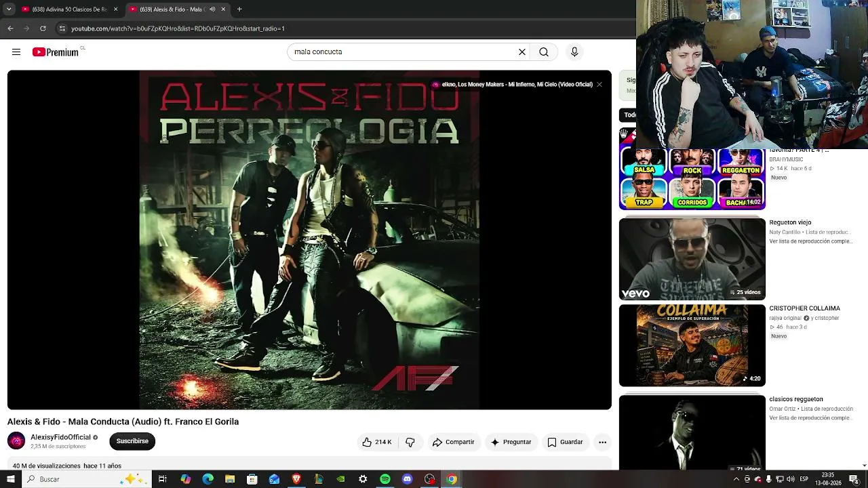Screen dimensions: 868x488
Task: Open Microsoft Edge from the taskbar
Action: (208, 479)
